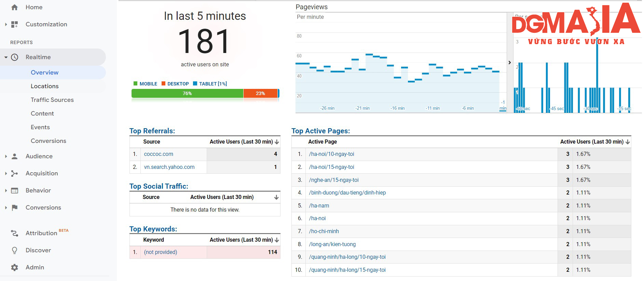Click the Discover lightbulb icon
The image size is (644, 281).
click(x=14, y=250)
